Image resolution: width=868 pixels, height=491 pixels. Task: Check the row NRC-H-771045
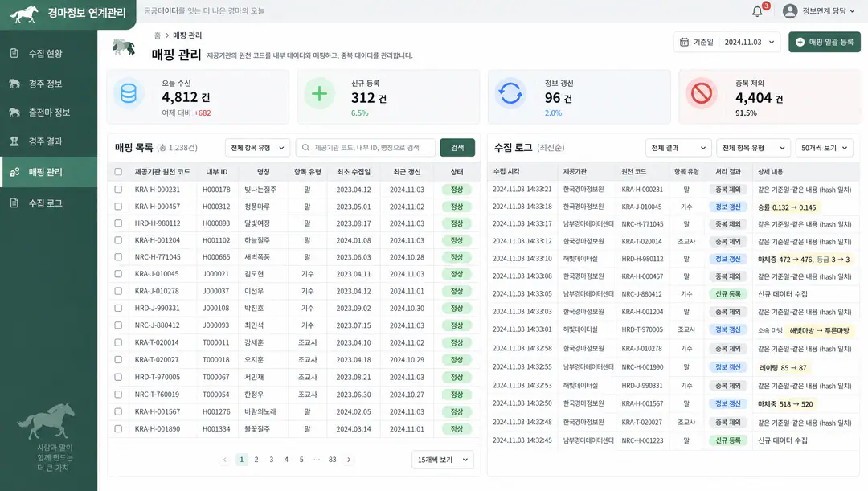point(118,257)
